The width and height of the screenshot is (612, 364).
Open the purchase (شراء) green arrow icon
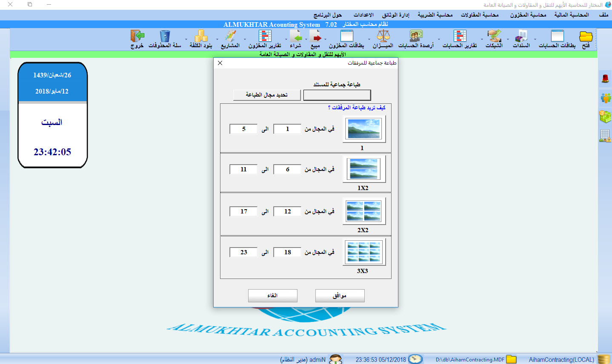(295, 37)
